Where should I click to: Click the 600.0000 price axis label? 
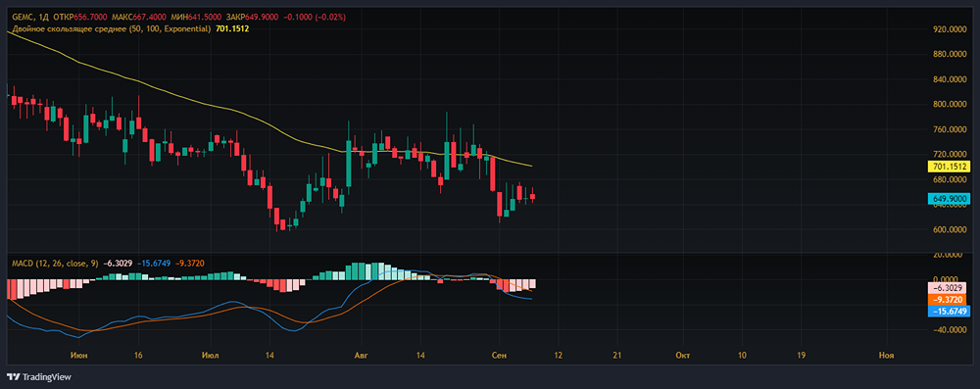951,229
